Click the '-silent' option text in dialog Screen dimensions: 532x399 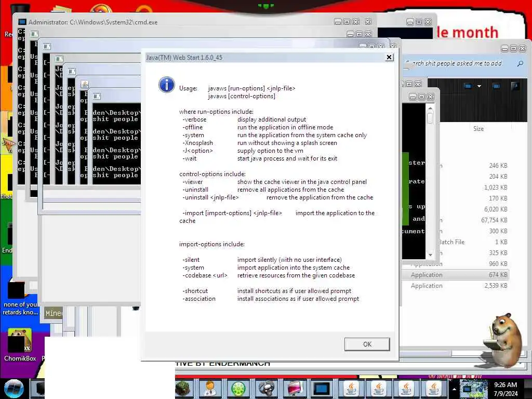[x=191, y=260]
